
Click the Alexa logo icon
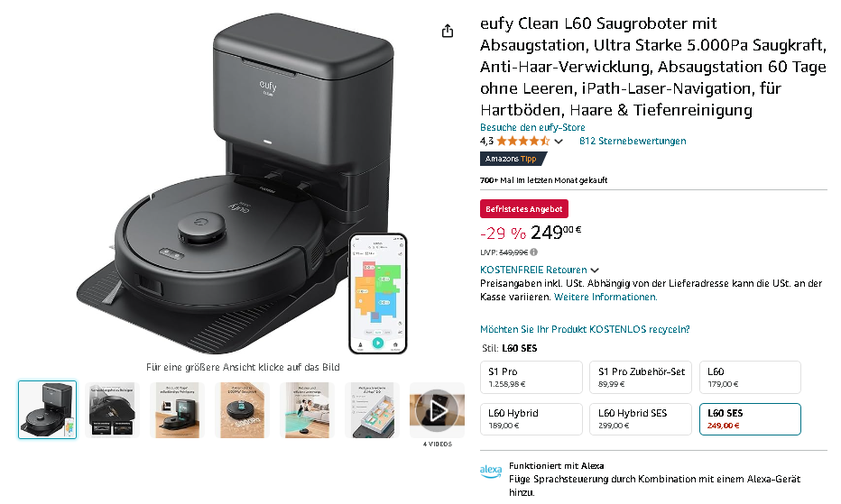[x=491, y=472]
